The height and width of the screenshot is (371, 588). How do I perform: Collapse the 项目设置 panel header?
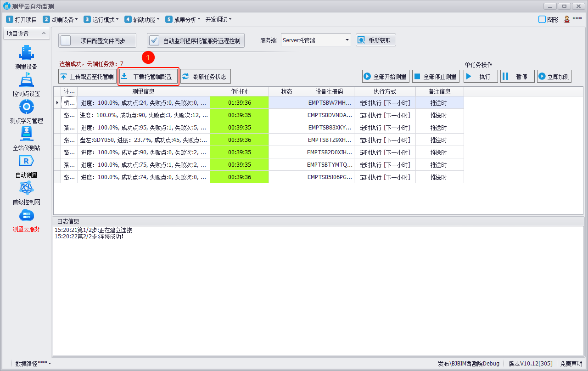43,34
